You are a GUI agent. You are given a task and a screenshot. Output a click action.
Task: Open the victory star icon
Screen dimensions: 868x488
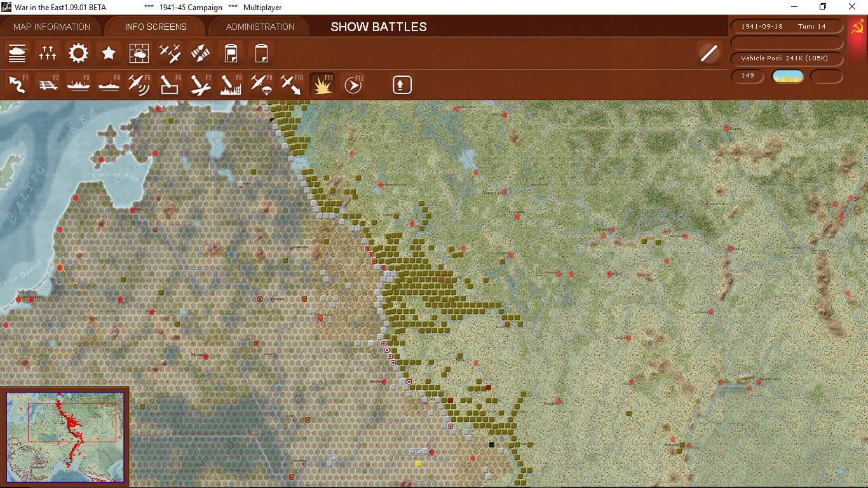109,53
